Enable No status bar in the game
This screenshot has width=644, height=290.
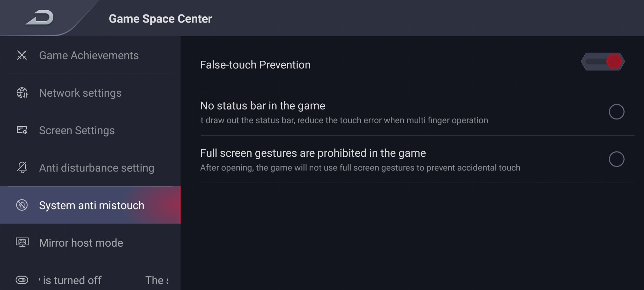coord(616,112)
